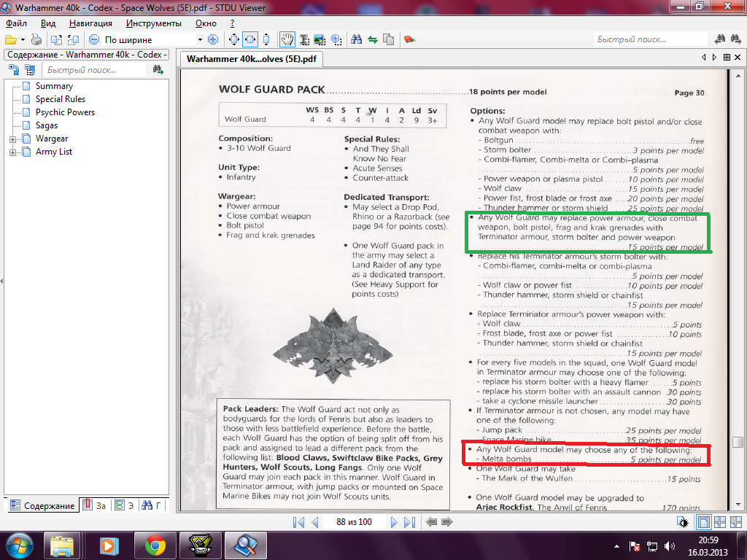Go to the next page
The image size is (747, 560).
coord(393,522)
